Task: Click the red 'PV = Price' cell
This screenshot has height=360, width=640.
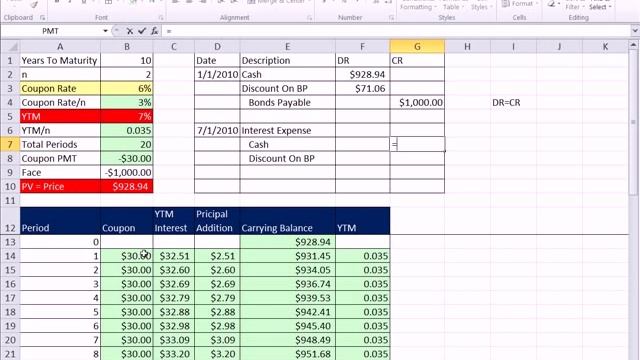Action: coord(60,187)
